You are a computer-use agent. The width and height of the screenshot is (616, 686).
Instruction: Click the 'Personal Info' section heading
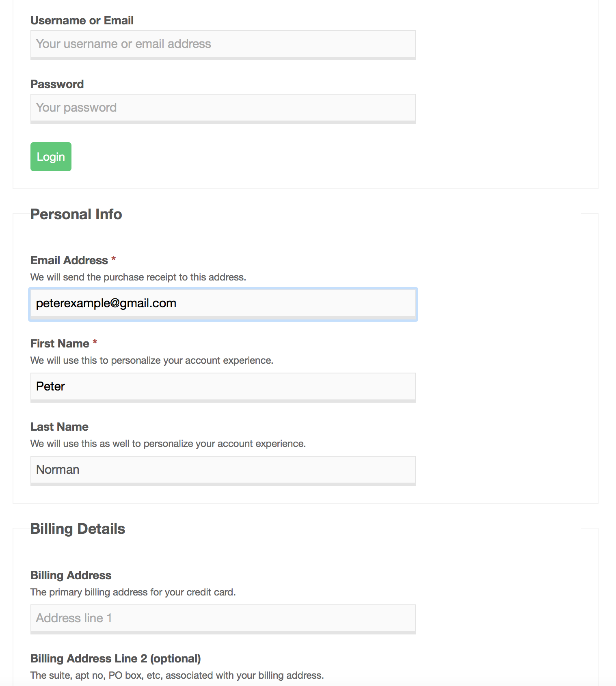[x=76, y=214]
